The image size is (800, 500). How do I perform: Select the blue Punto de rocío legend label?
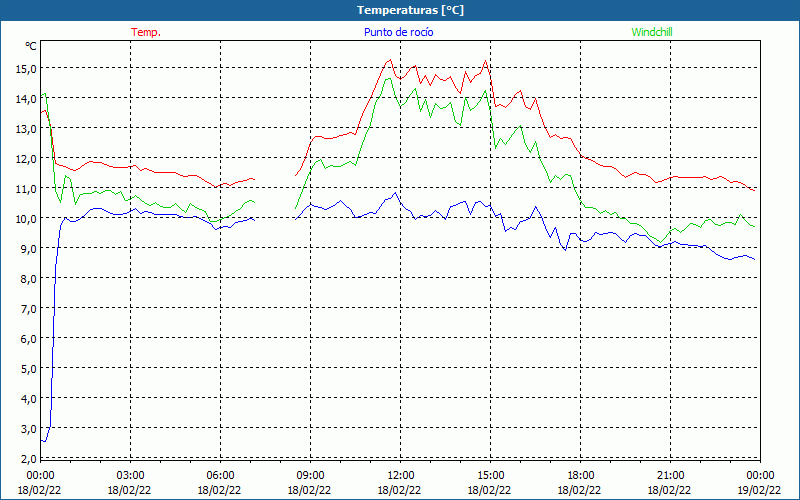point(398,32)
